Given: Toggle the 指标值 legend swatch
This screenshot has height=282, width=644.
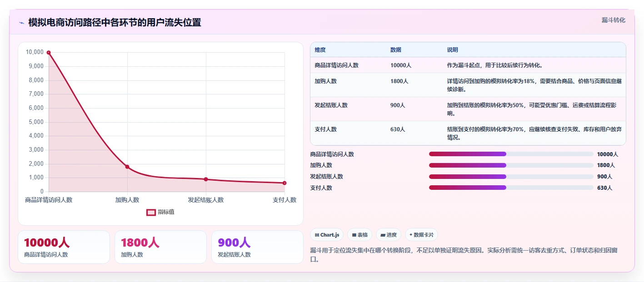Looking at the screenshot, I should pyautogui.click(x=151, y=212).
